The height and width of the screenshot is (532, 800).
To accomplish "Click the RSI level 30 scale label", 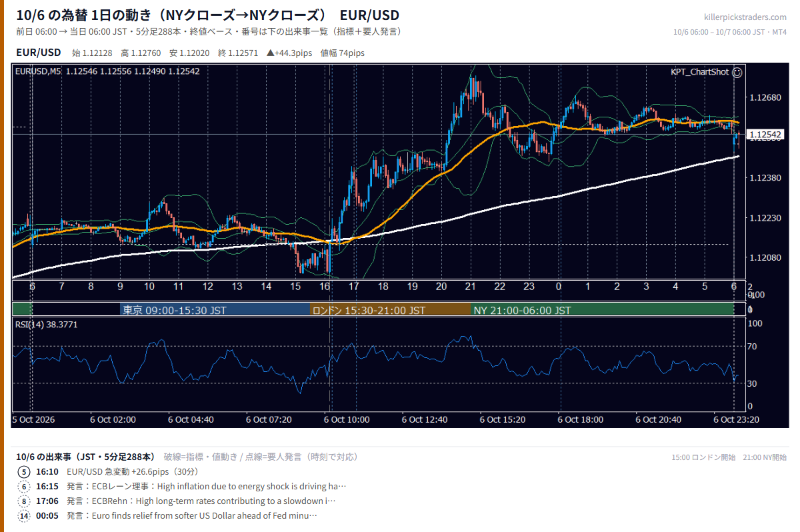I will pyautogui.click(x=752, y=383).
